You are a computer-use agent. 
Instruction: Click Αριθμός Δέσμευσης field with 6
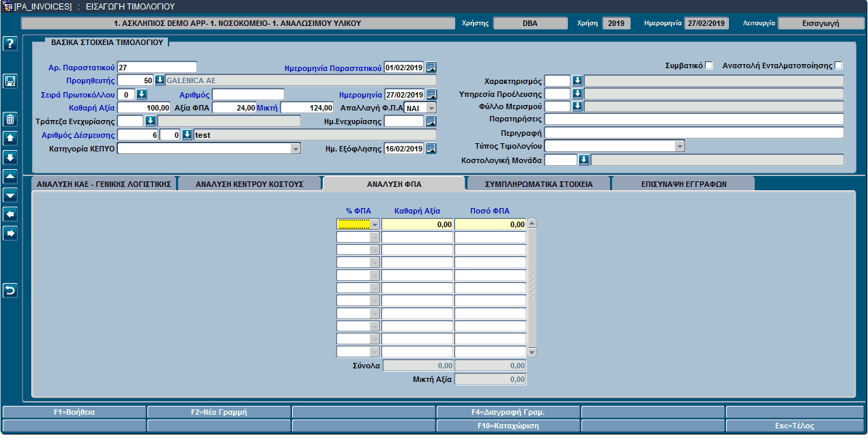click(139, 135)
